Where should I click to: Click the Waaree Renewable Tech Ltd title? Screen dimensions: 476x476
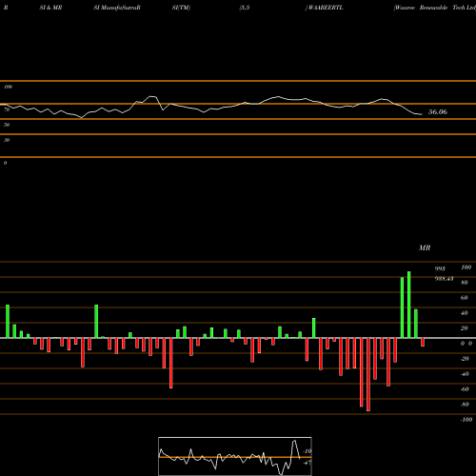tap(435, 8)
